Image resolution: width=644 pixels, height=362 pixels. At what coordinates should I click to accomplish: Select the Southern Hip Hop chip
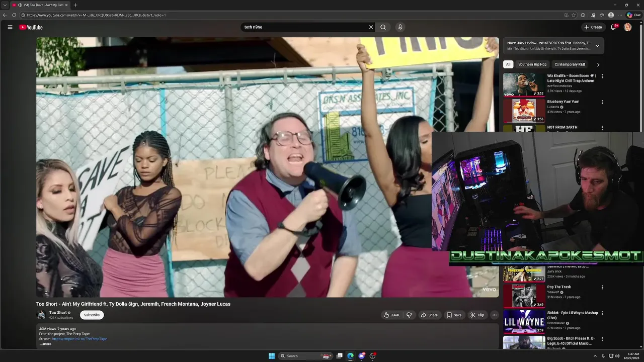point(532,64)
